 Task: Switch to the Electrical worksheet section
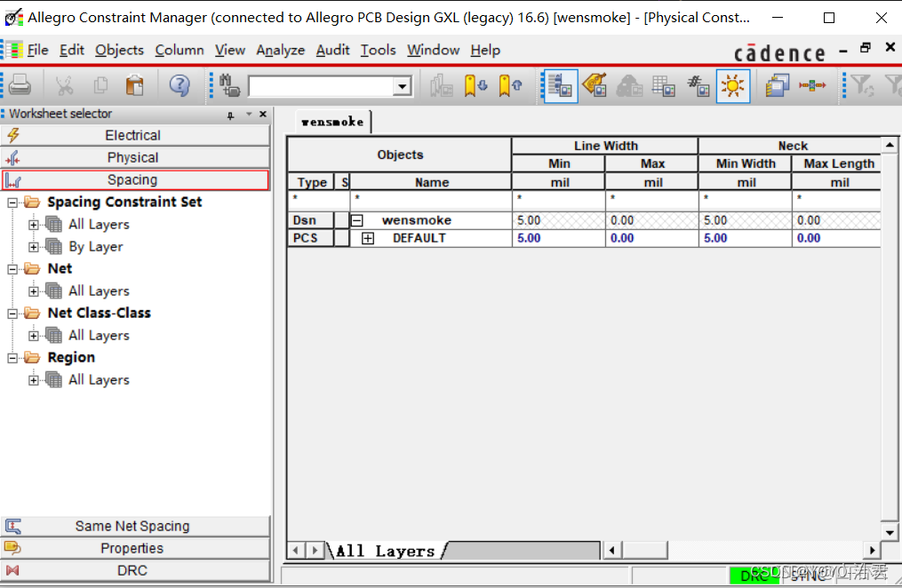coord(135,135)
